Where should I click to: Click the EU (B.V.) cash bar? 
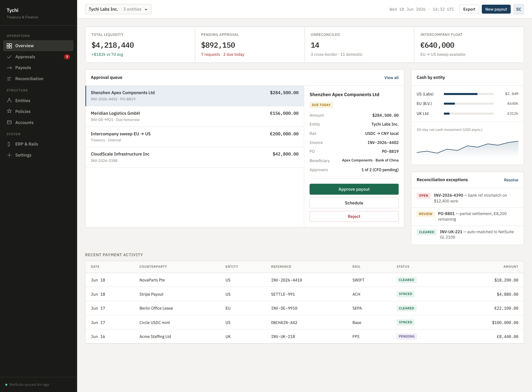469,104
